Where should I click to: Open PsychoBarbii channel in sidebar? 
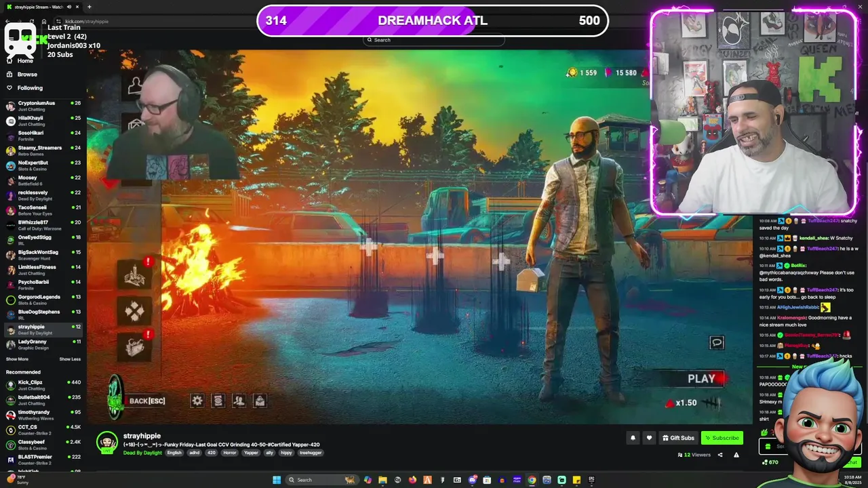tap(43, 285)
